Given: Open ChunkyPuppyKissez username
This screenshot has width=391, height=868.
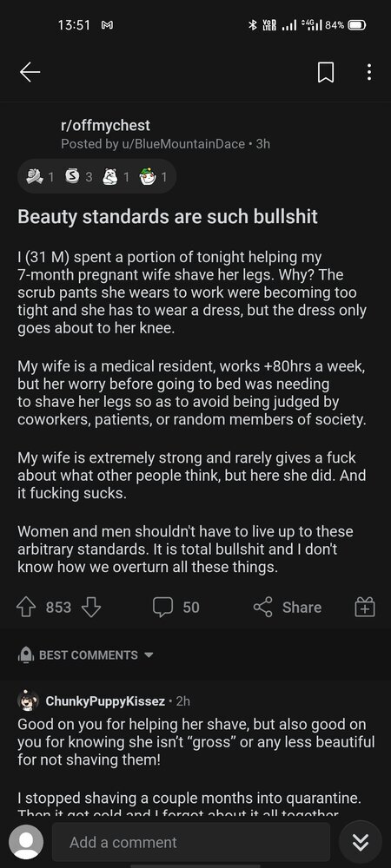Looking at the screenshot, I should coord(105,701).
